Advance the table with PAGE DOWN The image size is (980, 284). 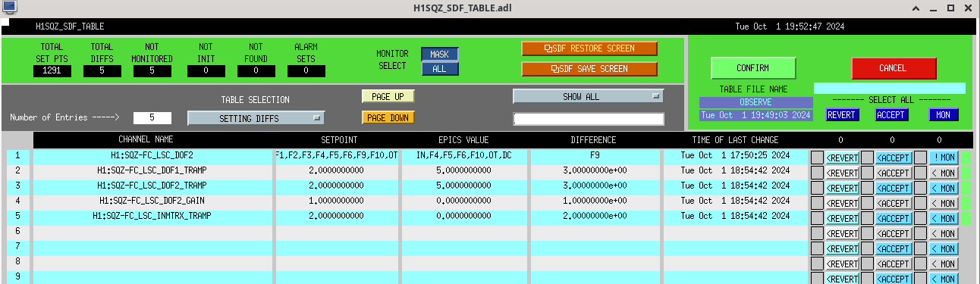pos(388,118)
